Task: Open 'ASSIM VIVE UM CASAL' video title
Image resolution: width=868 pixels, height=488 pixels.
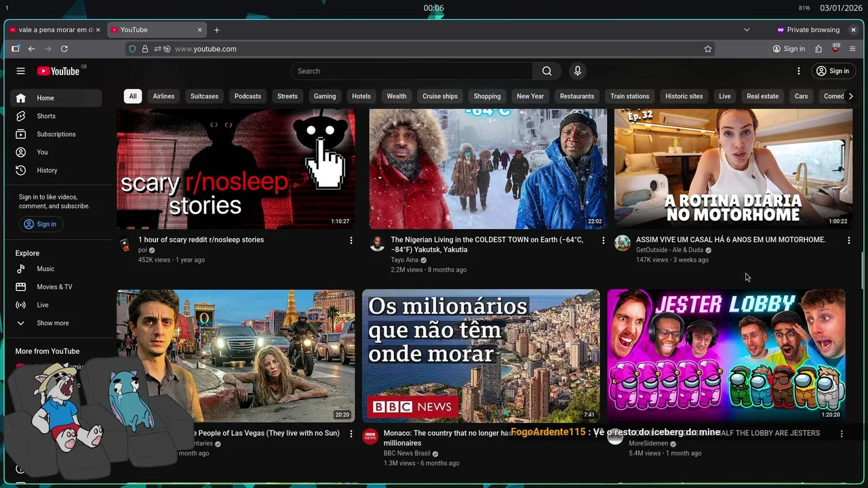Action: (731, 240)
